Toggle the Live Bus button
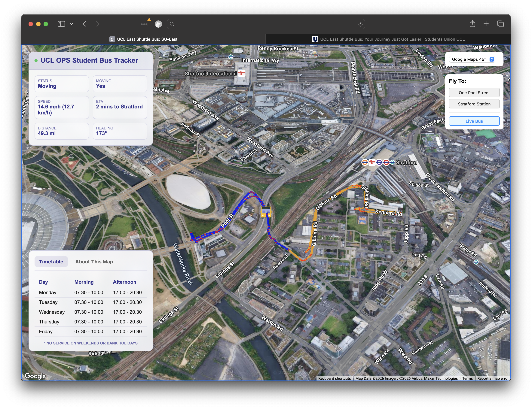Viewport: 532px width, 409px height. (474, 121)
